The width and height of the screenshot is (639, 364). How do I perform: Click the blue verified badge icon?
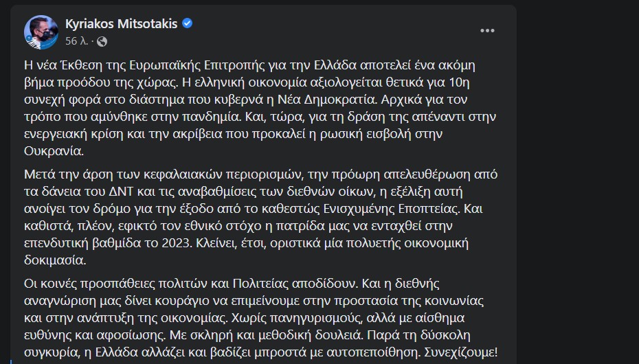(187, 23)
